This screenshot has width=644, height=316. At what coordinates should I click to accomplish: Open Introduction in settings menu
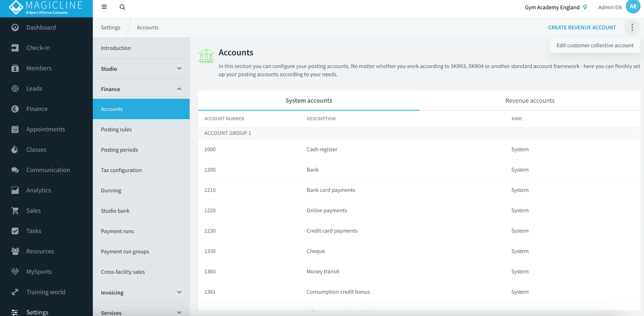[x=141, y=48]
